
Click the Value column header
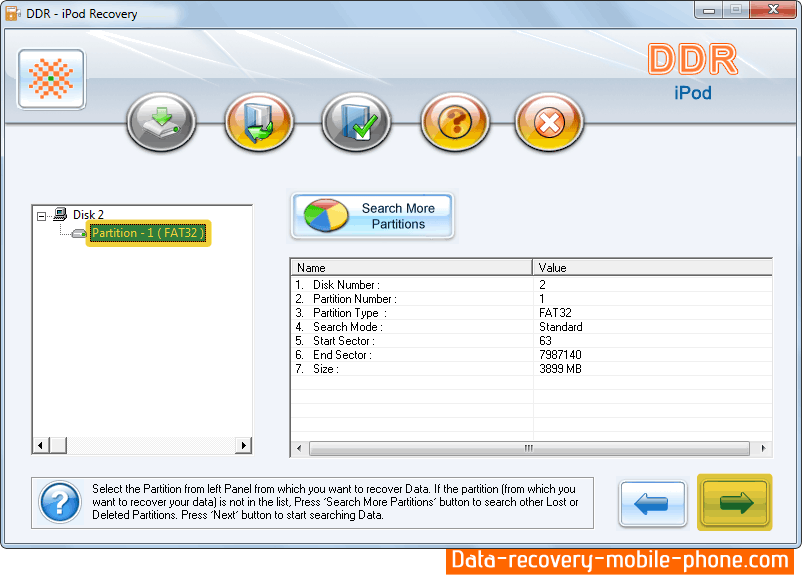pyautogui.click(x=650, y=268)
